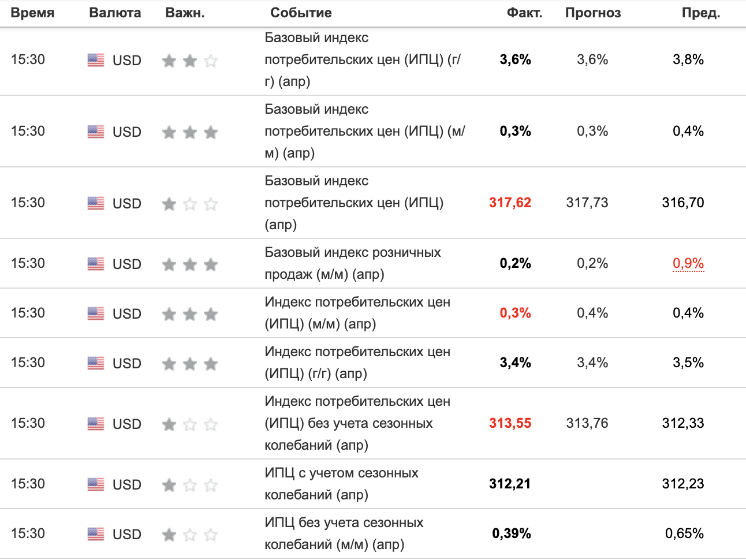Click the US flag in the 0,39% row
The height and width of the screenshot is (560, 746).
pyautogui.click(x=96, y=534)
